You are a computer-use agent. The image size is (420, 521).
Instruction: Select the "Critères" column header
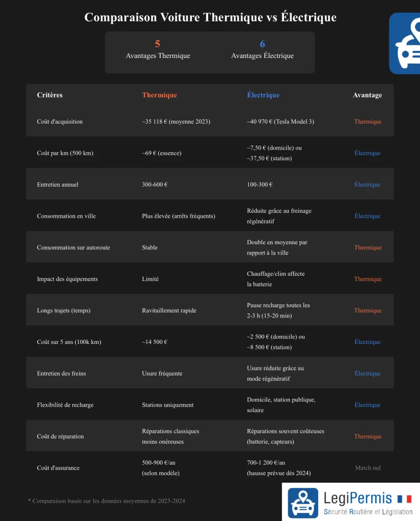[x=50, y=95]
